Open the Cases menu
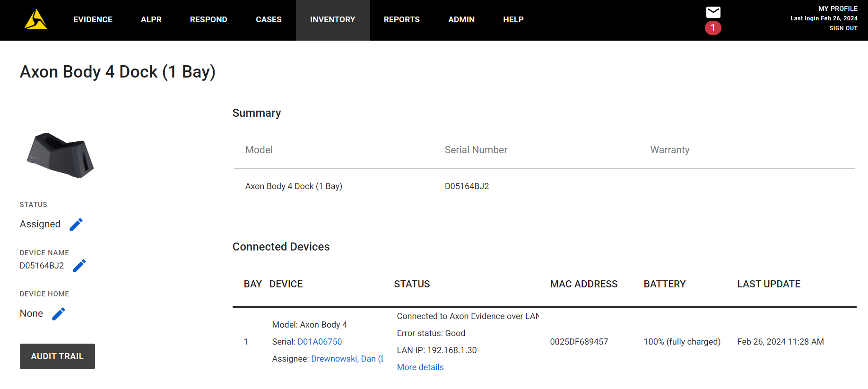The image size is (868, 389). tap(269, 20)
